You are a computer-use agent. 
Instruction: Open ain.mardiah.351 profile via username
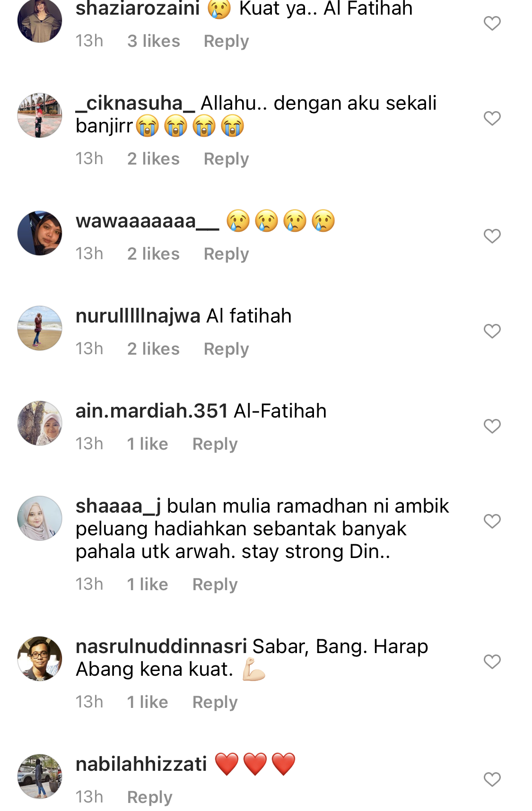pos(152,411)
